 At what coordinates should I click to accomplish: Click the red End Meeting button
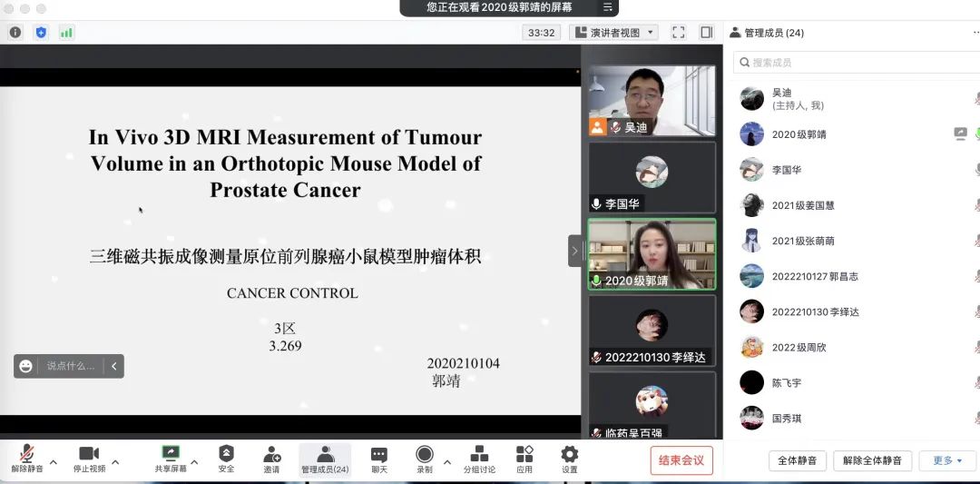tap(681, 460)
